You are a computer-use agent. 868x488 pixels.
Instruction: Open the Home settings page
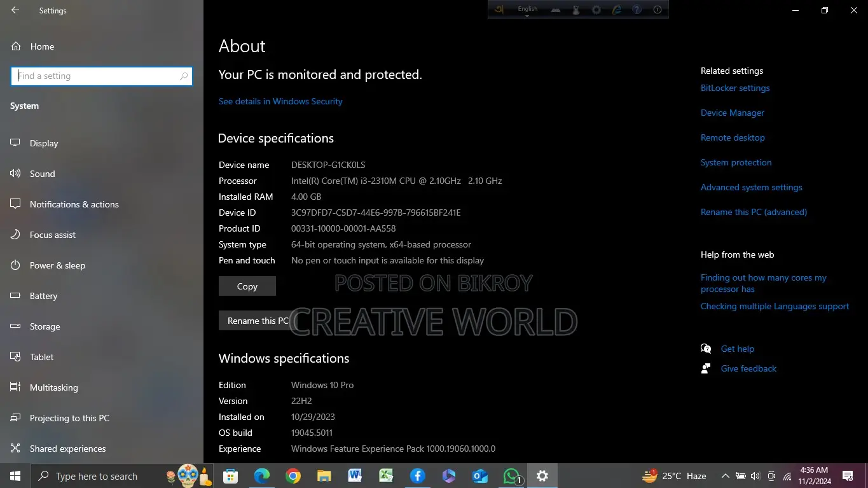42,46
